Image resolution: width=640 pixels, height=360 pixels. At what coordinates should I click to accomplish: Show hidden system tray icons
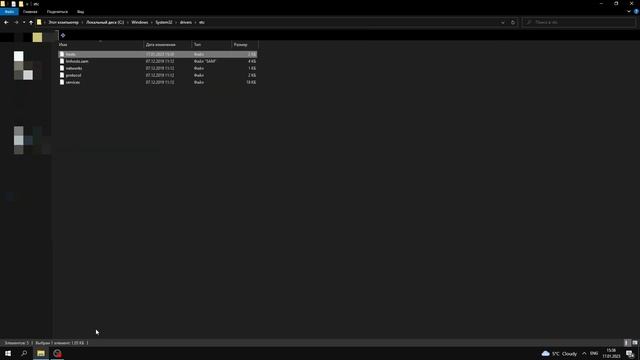[x=584, y=353]
